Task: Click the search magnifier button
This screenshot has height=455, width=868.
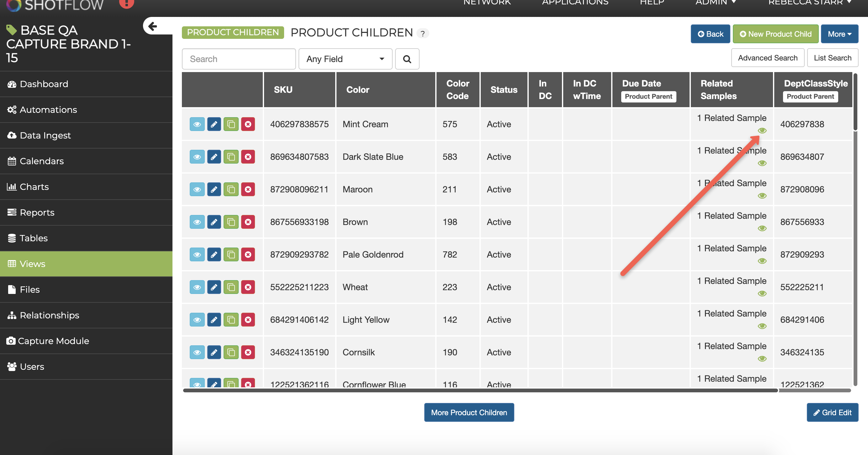Action: (x=407, y=59)
